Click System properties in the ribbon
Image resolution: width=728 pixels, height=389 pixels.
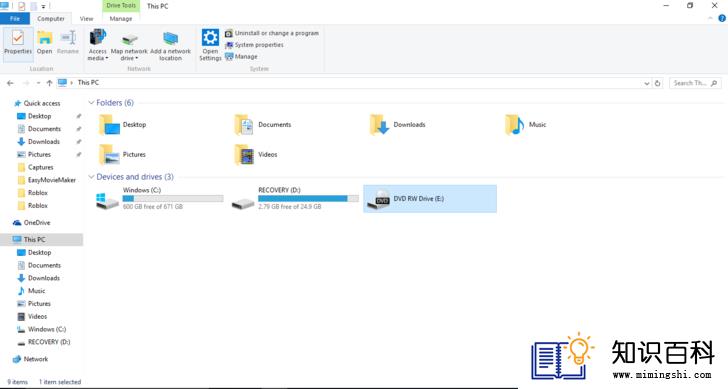pos(254,45)
